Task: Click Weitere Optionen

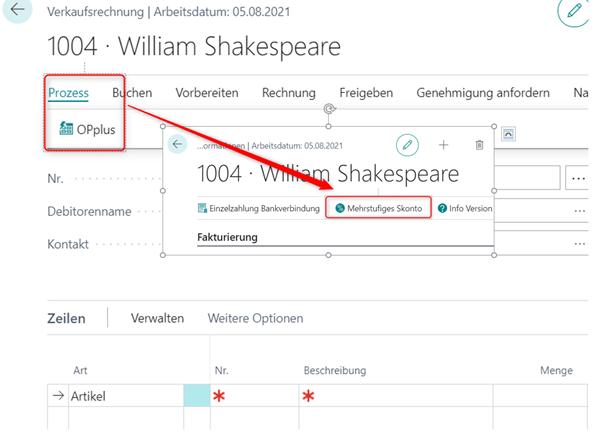Action: [x=255, y=318]
